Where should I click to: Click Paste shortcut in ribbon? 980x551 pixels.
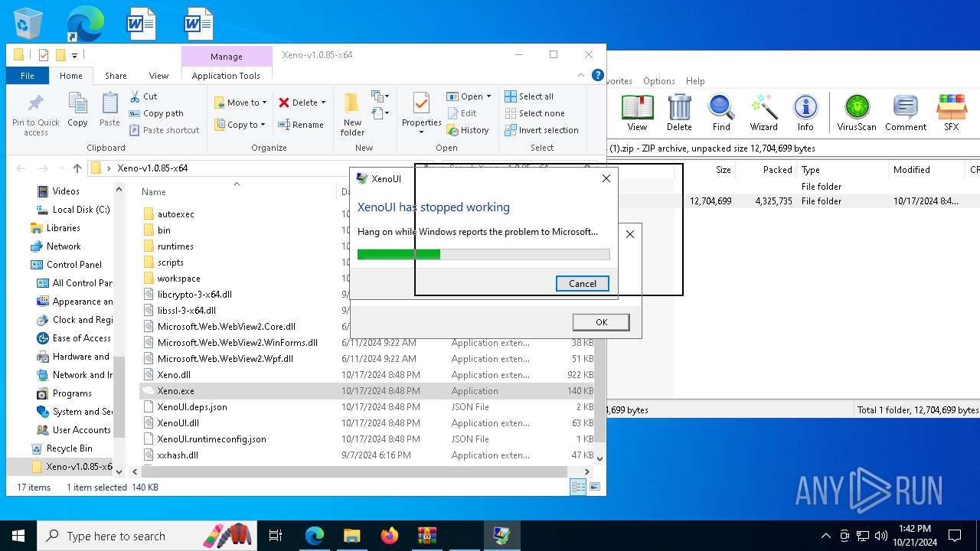164,130
